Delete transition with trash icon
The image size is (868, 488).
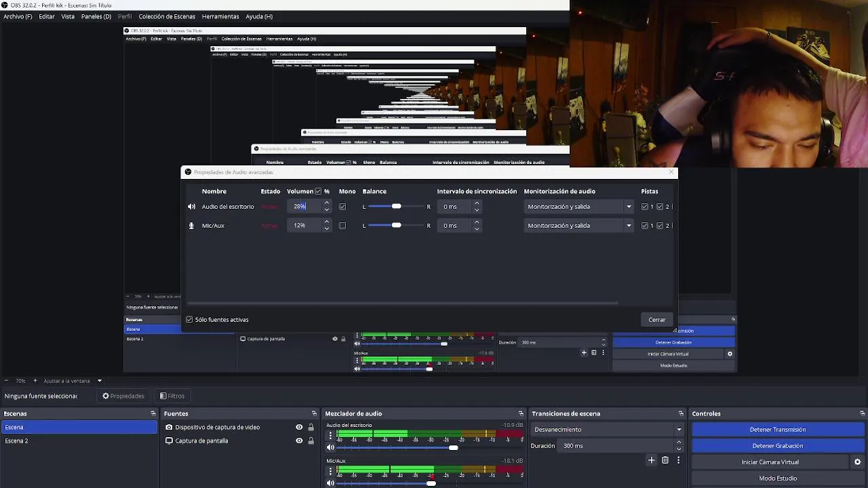pyautogui.click(x=665, y=460)
